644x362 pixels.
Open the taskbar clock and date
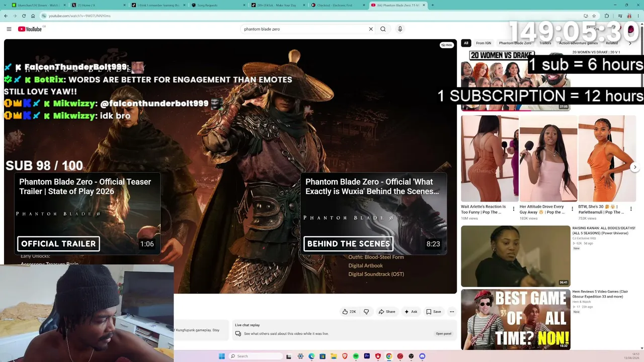click(x=632, y=356)
